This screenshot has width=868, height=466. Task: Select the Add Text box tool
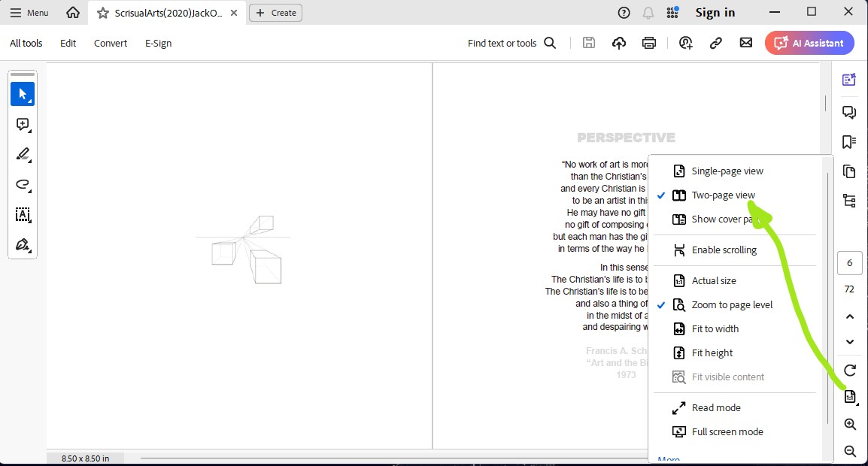23,215
